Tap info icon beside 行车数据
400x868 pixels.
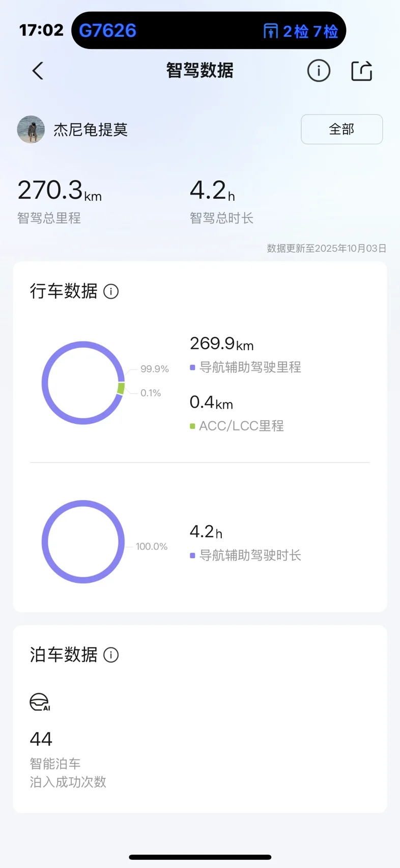(x=111, y=291)
